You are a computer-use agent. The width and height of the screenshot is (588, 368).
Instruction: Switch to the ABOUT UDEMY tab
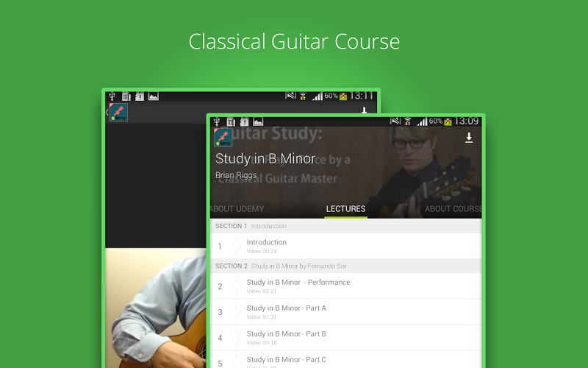click(x=237, y=209)
